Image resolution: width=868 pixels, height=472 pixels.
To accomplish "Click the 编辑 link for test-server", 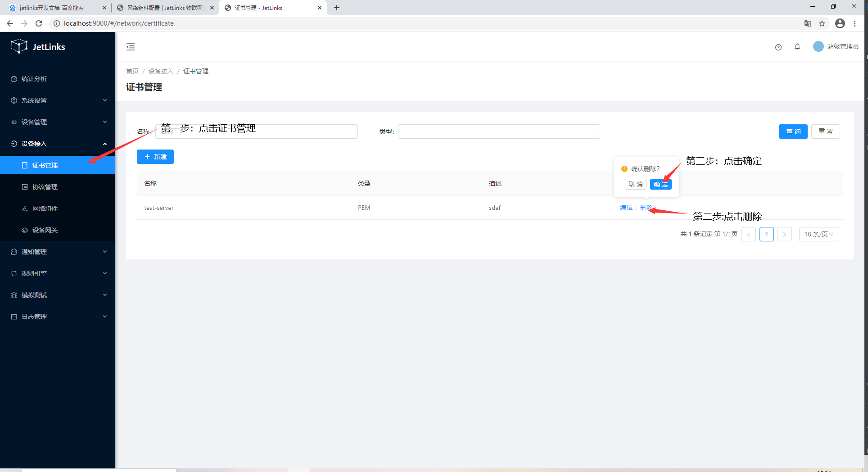I will [x=626, y=208].
